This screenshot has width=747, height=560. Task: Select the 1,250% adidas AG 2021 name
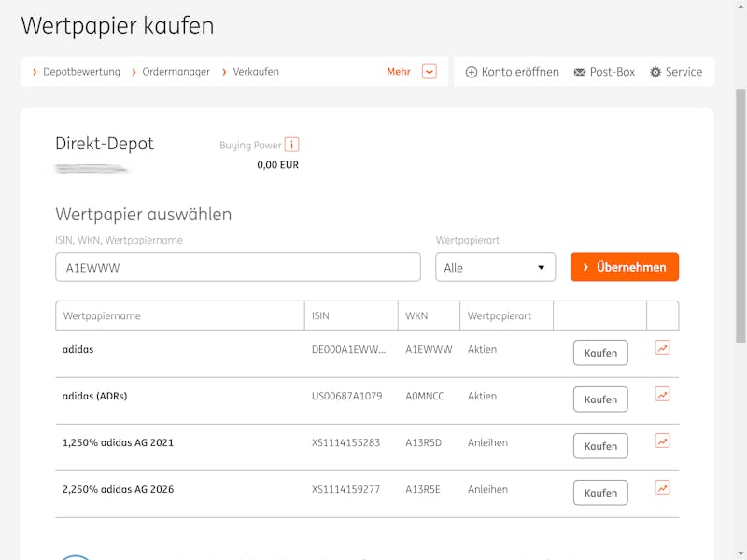point(119,442)
